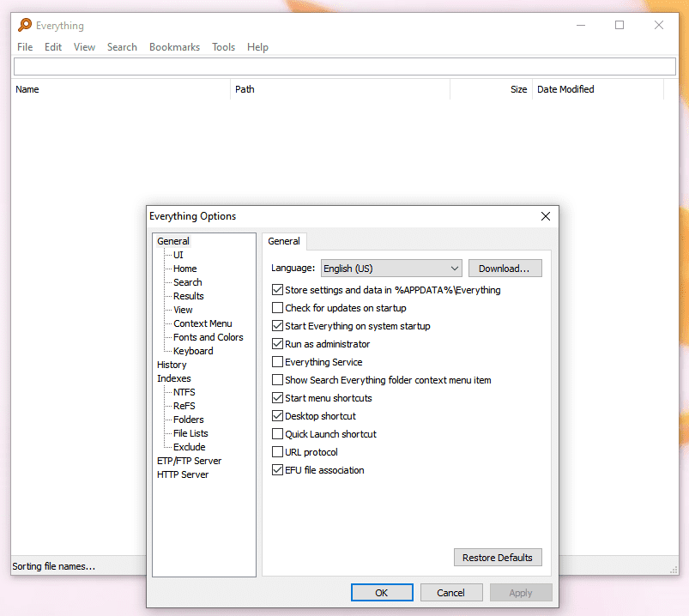Select Exclude under Indexes
689x616 pixels.
190,447
